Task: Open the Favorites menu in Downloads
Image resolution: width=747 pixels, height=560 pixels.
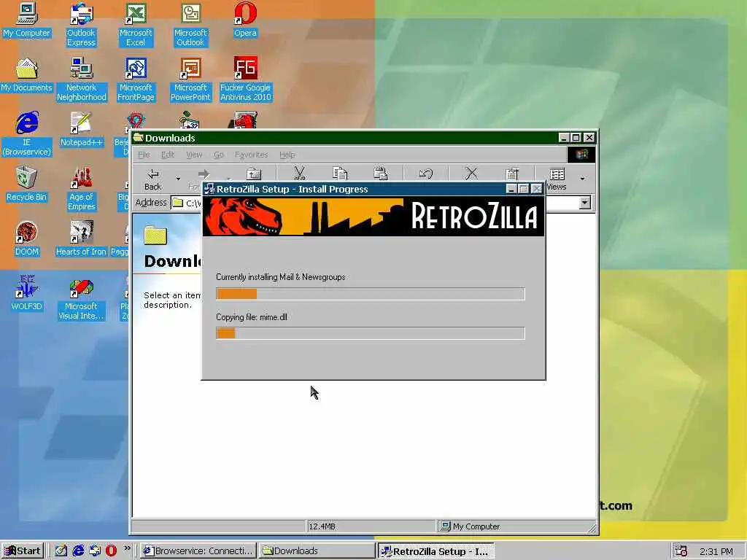Action: point(251,155)
